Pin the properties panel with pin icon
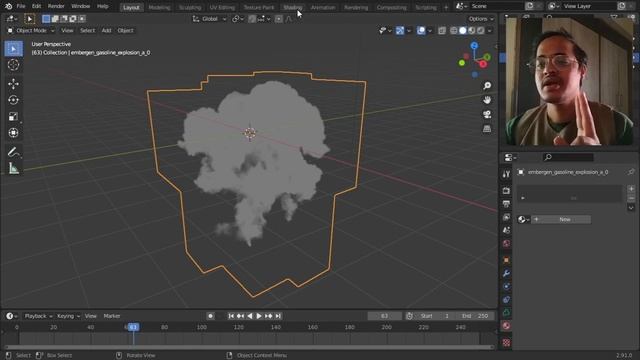Screen dimensions: 640x360 pos(631,172)
